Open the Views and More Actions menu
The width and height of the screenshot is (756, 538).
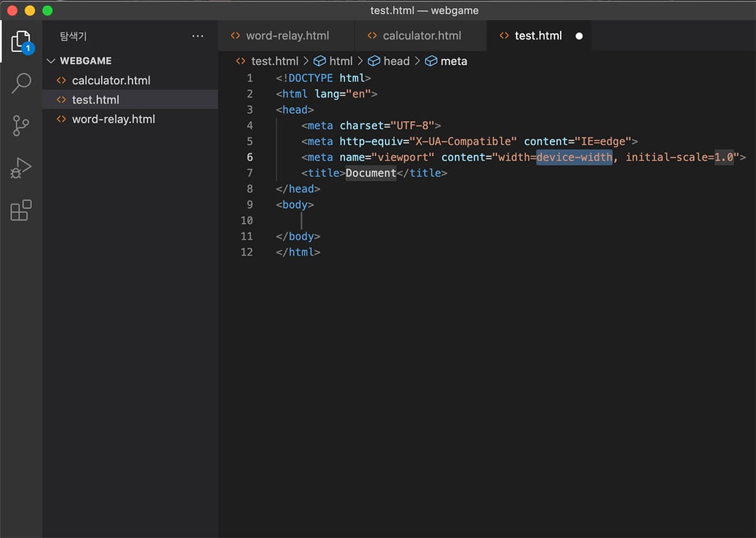198,36
